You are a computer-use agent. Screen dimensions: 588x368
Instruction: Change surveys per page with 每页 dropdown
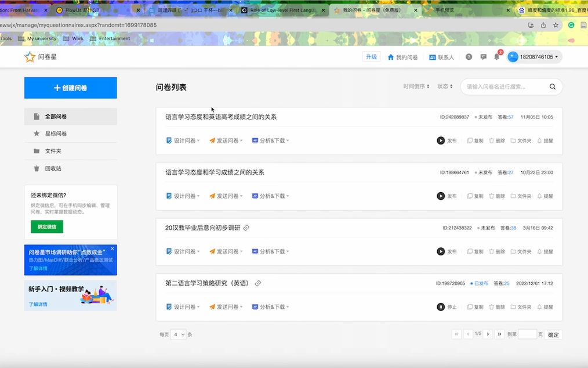pos(178,334)
